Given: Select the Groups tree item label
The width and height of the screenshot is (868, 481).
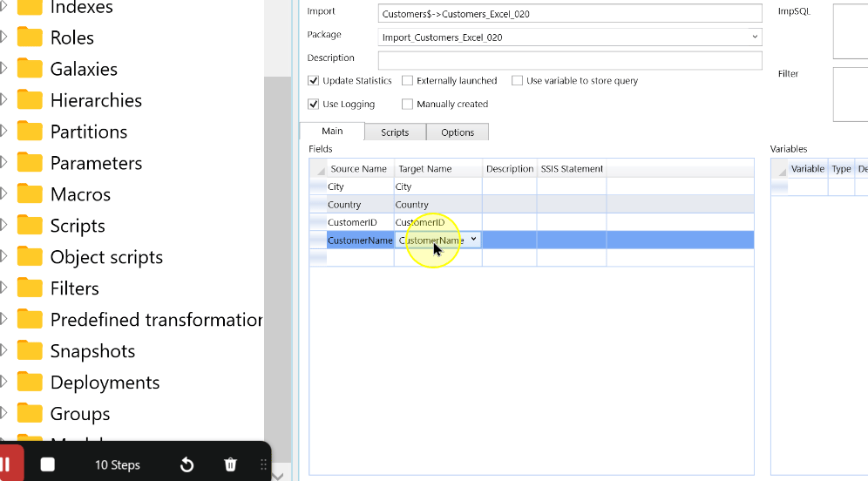Looking at the screenshot, I should (79, 414).
